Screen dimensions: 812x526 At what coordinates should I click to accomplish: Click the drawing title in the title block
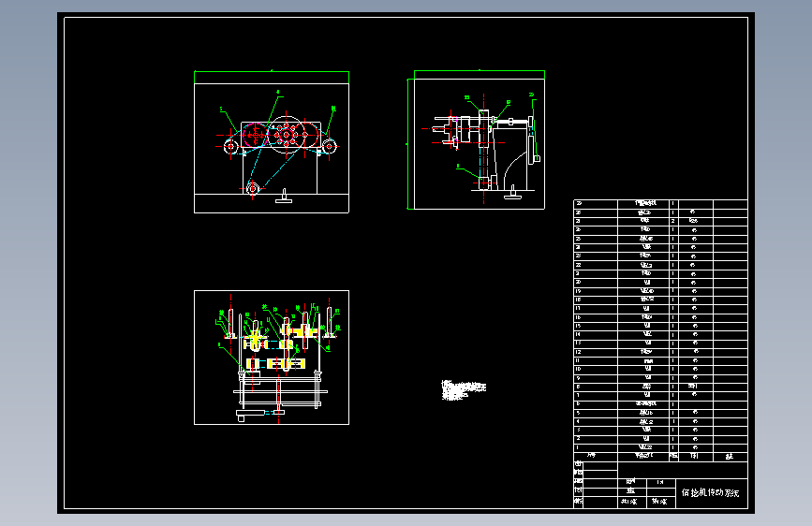point(710,493)
